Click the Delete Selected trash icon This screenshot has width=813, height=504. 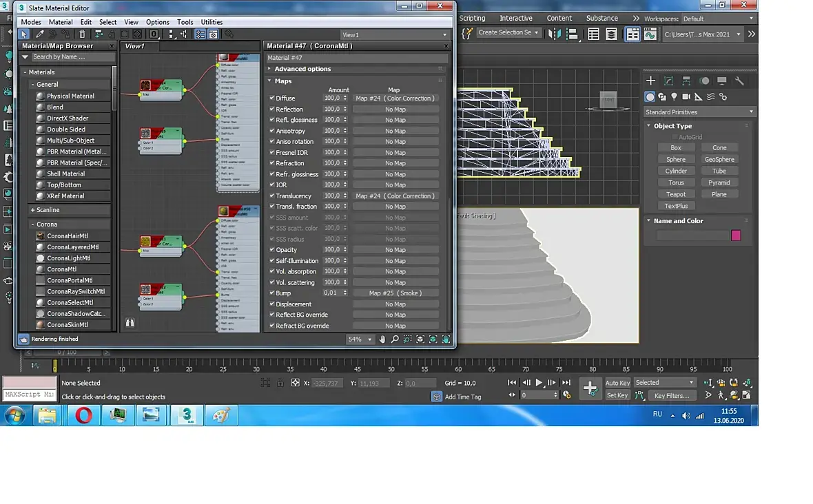82,34
